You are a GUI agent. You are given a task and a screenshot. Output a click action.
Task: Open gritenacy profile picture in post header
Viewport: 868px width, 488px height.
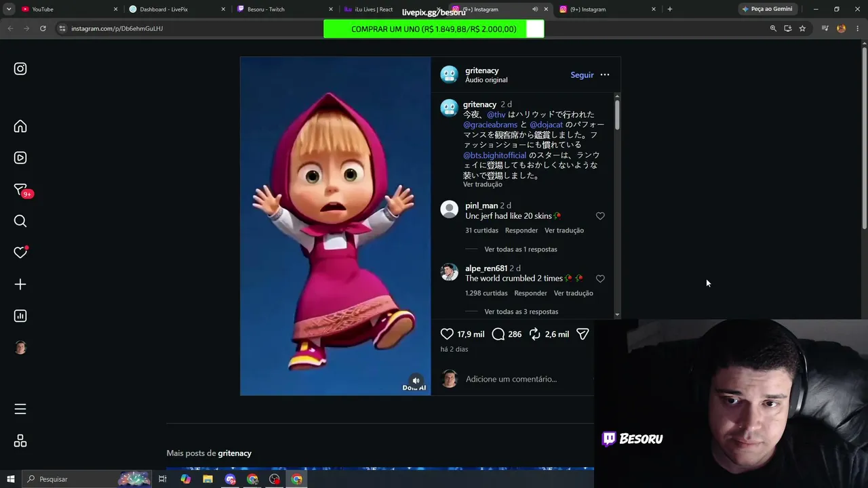pos(450,75)
